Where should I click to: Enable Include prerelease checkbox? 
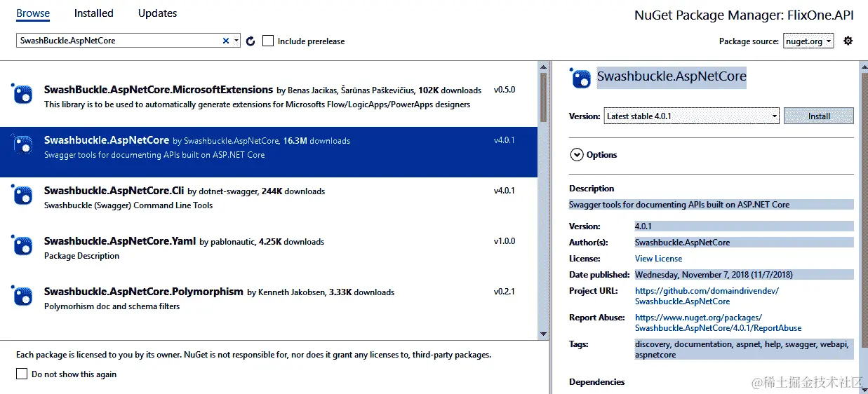(x=268, y=41)
